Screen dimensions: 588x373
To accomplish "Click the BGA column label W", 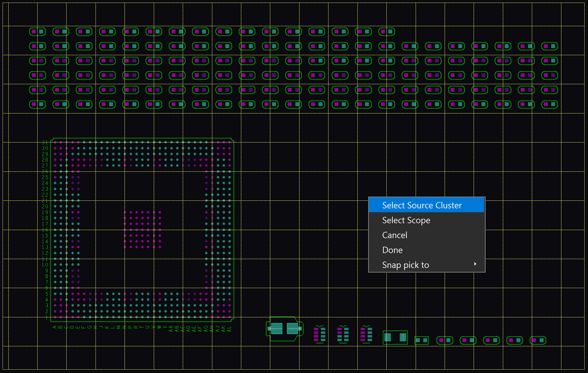I will click(x=159, y=327).
